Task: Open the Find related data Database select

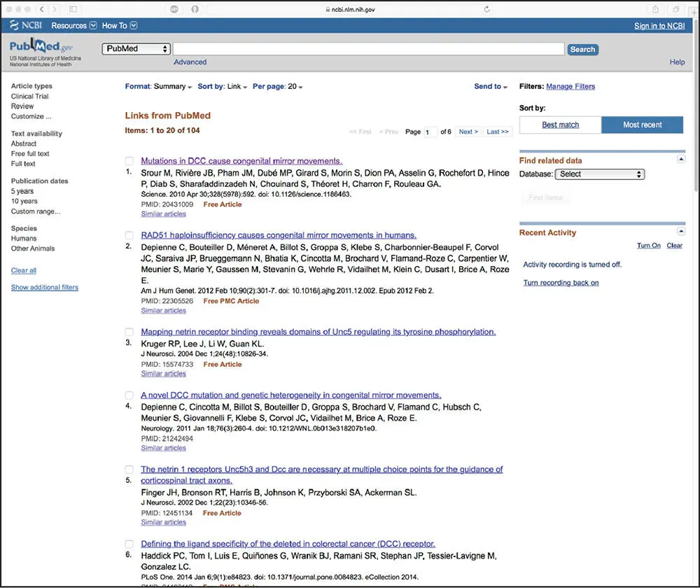Action: point(599,174)
